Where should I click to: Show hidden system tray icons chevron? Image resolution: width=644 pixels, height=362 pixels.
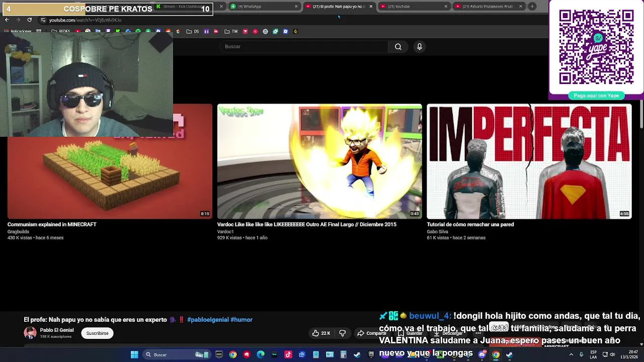(x=571, y=354)
